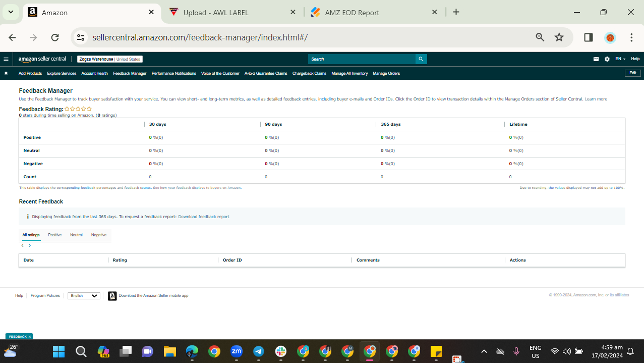Switch to the AMZ EOD Report tab
This screenshot has height=363, width=644.
click(374, 12)
